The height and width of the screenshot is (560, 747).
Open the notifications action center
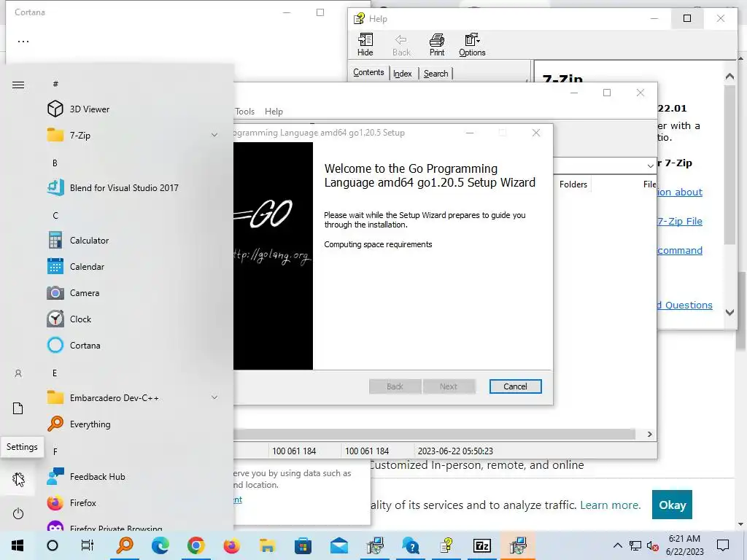(x=723, y=545)
